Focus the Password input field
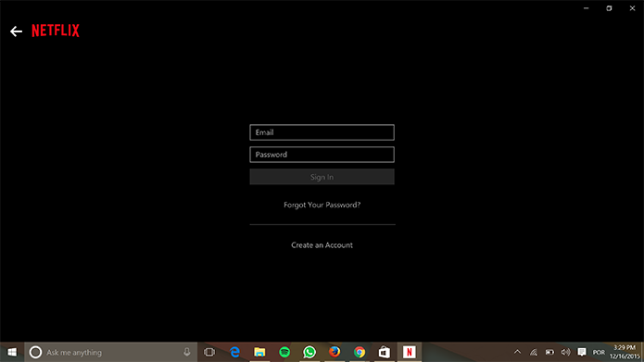 point(322,155)
